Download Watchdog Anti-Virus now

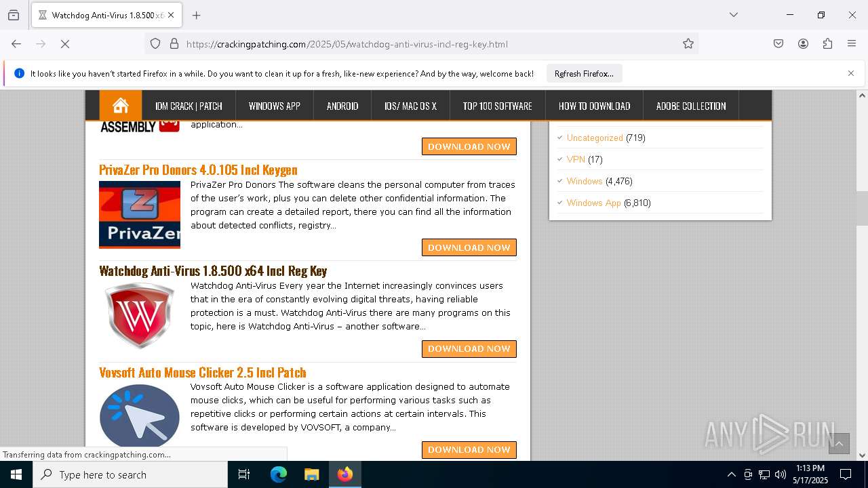469,348
